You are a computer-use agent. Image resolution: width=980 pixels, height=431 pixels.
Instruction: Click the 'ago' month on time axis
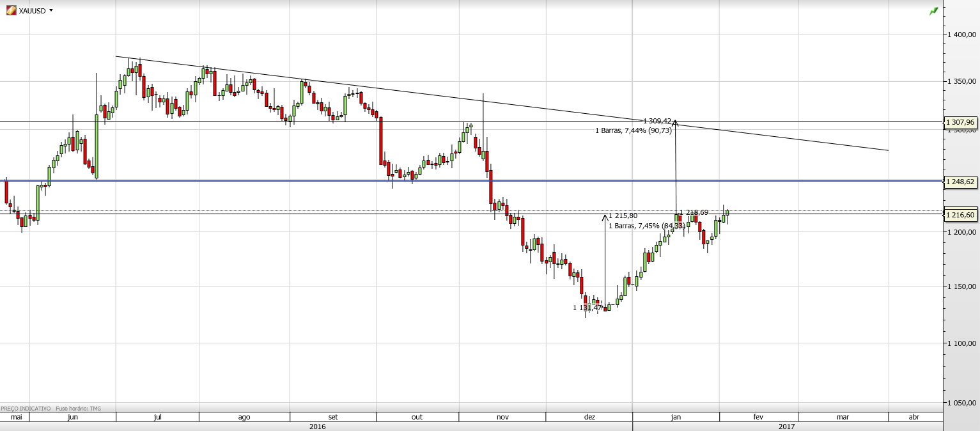click(x=244, y=417)
